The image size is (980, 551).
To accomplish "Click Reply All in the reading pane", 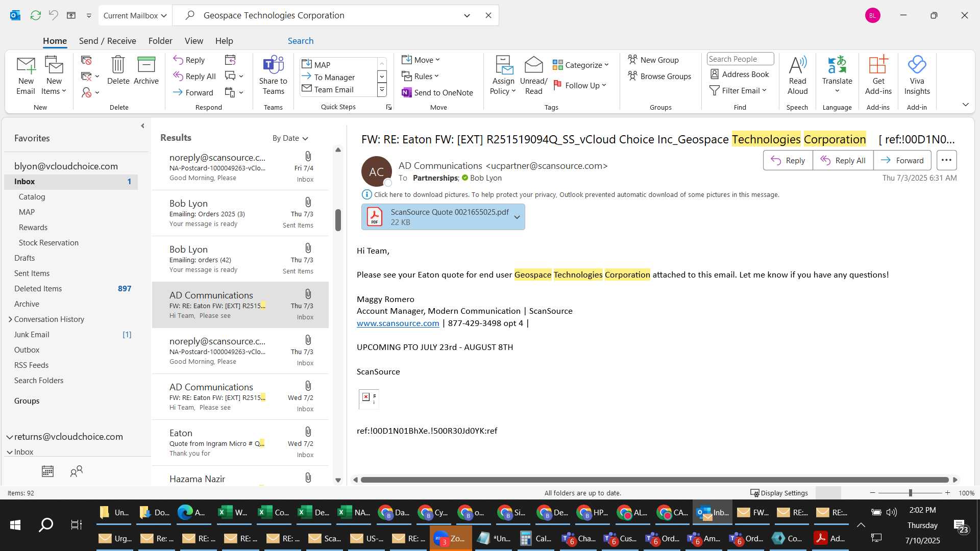I will point(843,160).
